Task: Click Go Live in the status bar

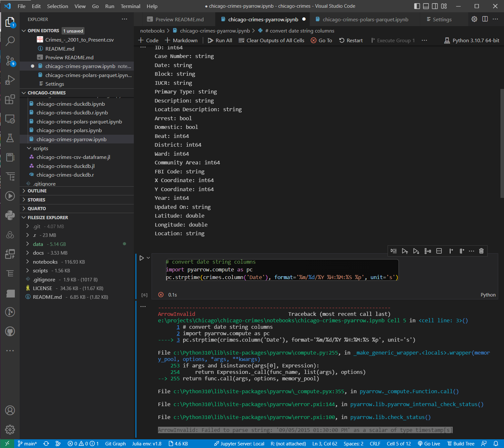Action: [429, 443]
